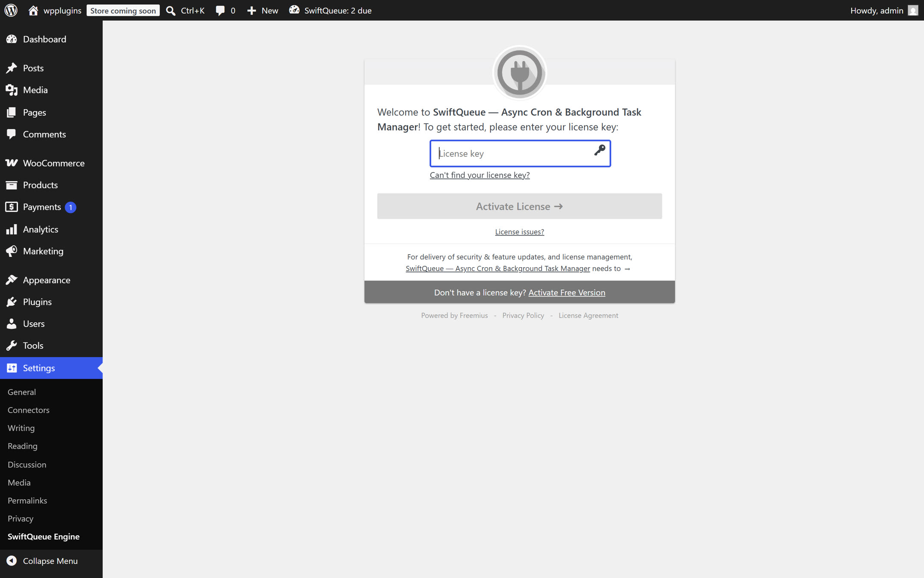Open Powered by Freemius link

pos(454,315)
